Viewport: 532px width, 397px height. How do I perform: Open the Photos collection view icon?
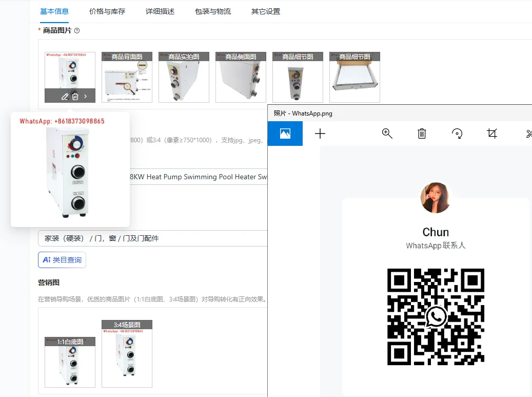point(285,134)
